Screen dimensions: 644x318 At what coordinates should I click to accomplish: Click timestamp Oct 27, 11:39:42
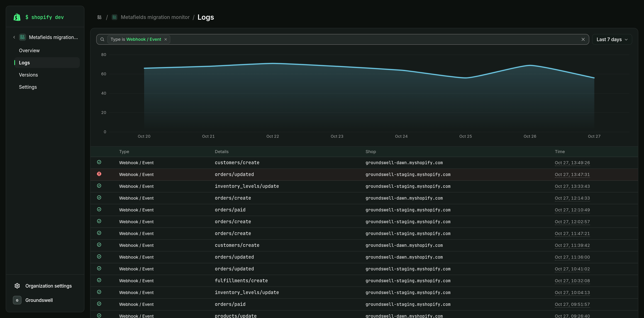tap(572, 245)
